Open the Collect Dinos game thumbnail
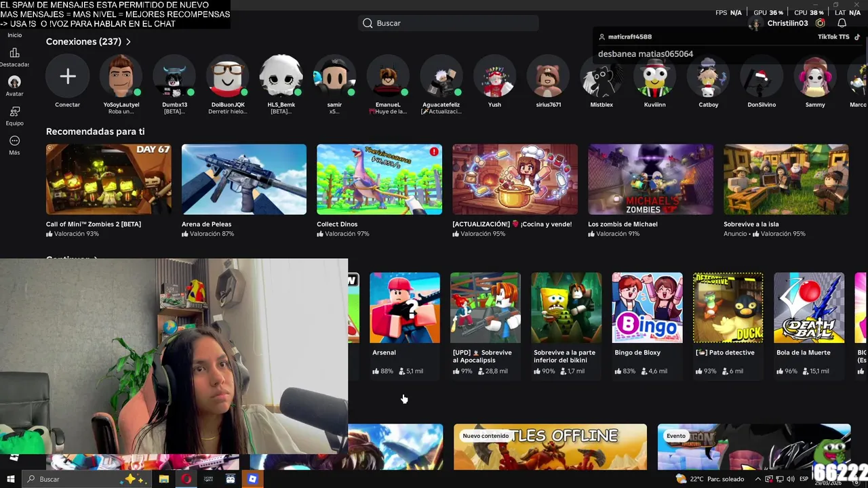Image resolution: width=868 pixels, height=488 pixels. (x=379, y=180)
